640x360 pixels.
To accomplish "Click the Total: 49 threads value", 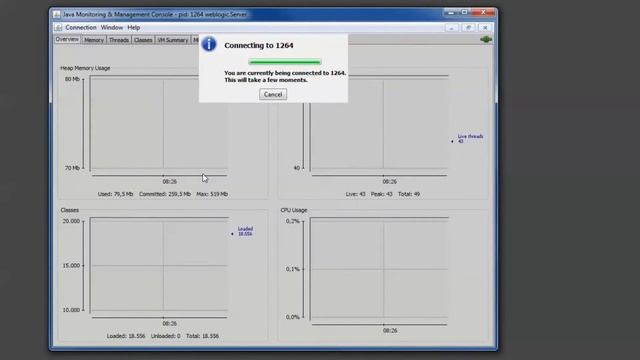I will (409, 194).
